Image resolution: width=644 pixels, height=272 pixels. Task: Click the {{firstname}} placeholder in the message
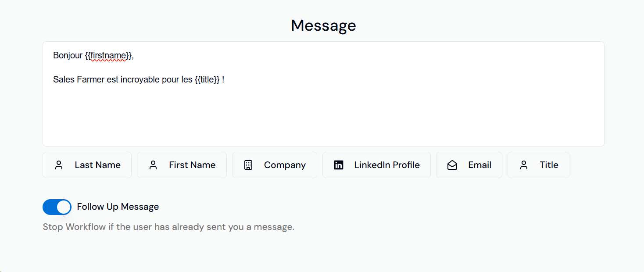[108, 55]
